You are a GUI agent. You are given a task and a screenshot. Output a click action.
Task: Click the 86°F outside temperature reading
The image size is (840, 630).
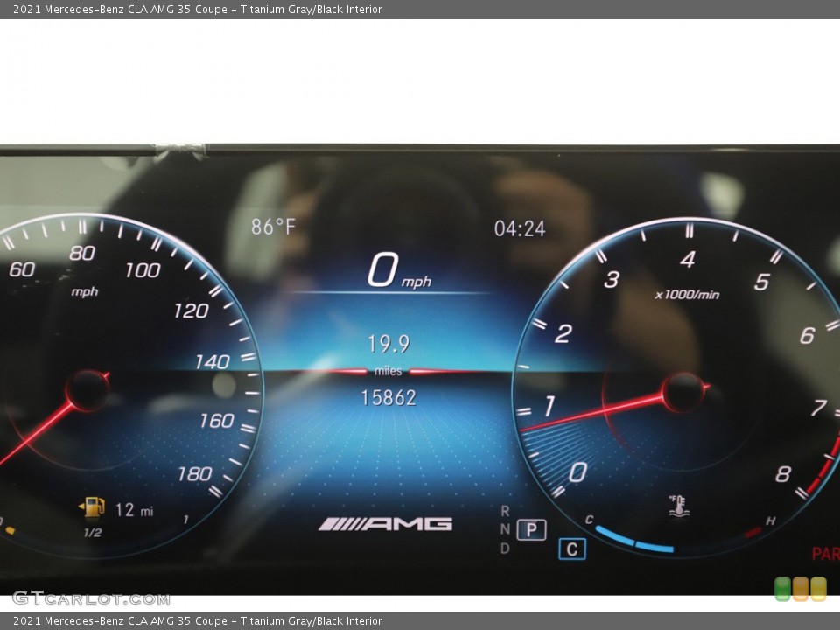[x=273, y=227]
